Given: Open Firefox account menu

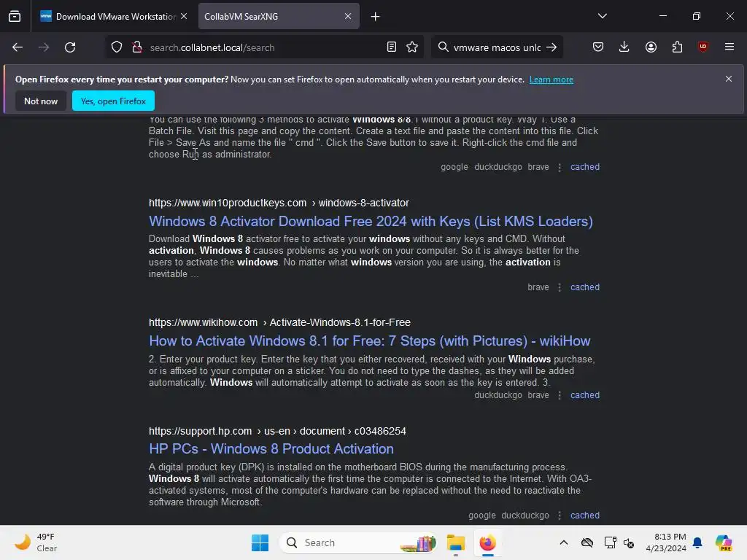Looking at the screenshot, I should click(x=651, y=47).
